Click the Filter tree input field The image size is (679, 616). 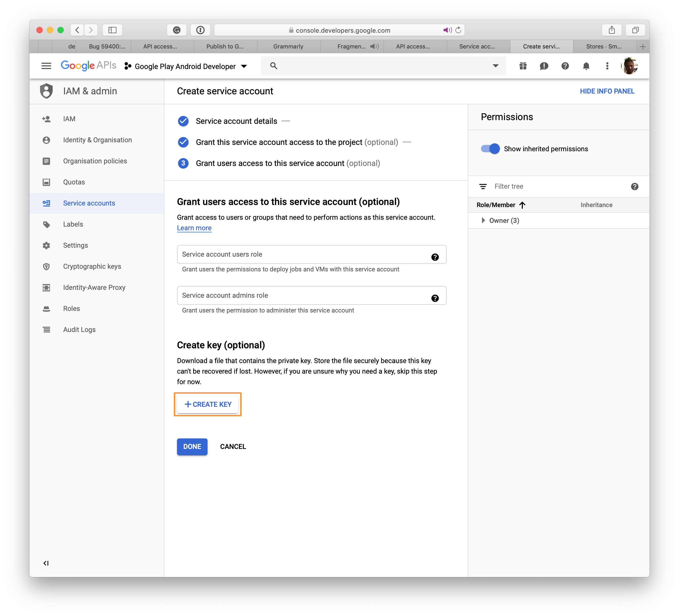click(558, 186)
